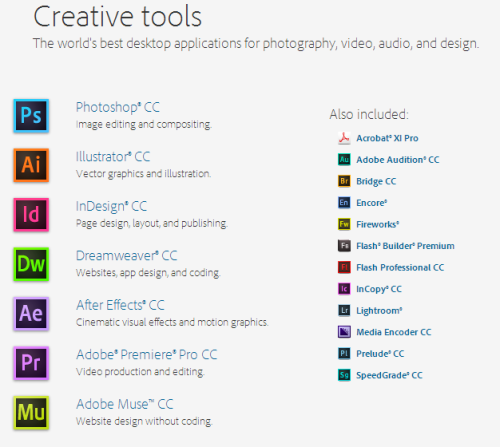500x447 pixels.
Task: Open the Illustrator CC link
Action: tap(113, 157)
